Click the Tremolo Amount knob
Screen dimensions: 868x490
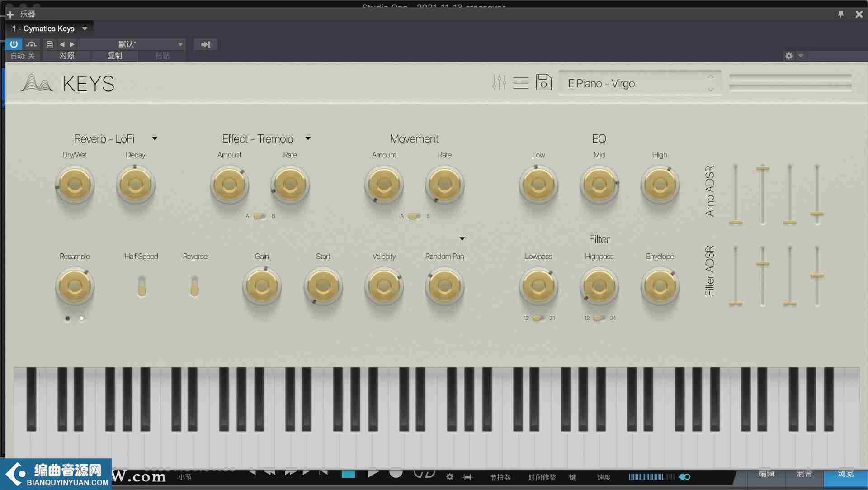coord(229,185)
